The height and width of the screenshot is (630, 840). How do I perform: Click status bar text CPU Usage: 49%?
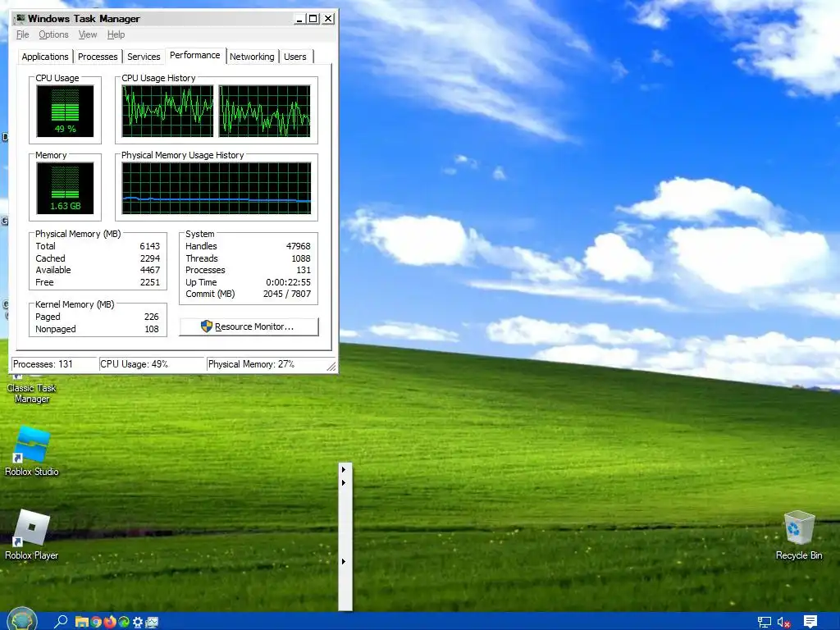[134, 363]
